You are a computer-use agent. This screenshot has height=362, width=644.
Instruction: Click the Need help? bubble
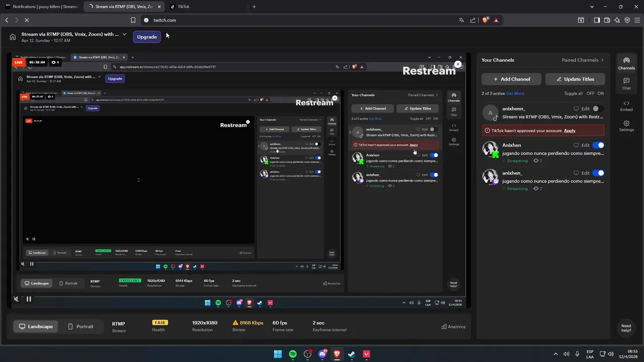pos(626,328)
